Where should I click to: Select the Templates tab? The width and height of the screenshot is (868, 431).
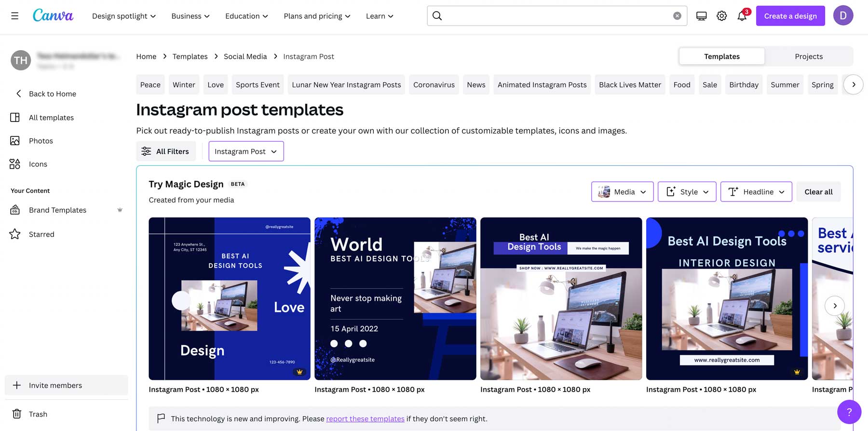pyautogui.click(x=721, y=56)
